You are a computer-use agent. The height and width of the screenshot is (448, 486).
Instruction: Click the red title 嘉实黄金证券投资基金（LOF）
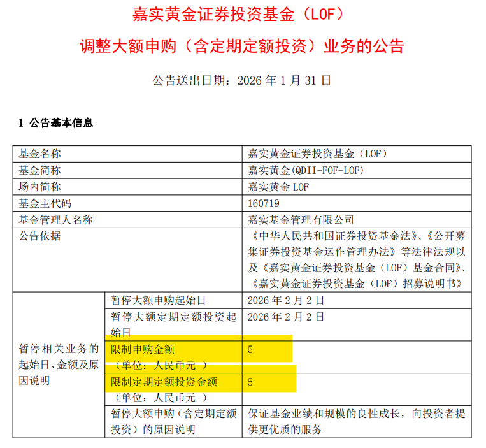click(x=241, y=14)
